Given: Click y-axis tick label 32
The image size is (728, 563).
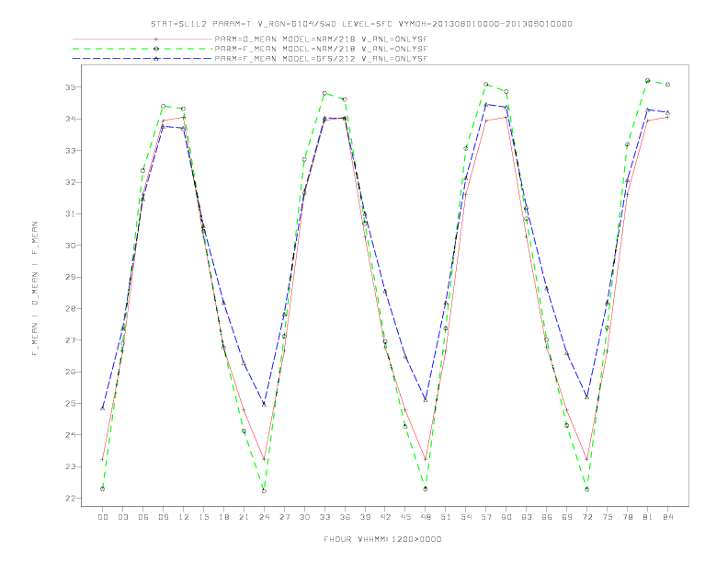Looking at the screenshot, I should tap(71, 182).
